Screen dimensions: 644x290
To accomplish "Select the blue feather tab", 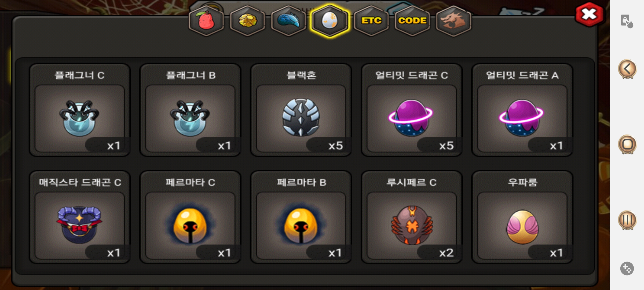I will pyautogui.click(x=288, y=21).
